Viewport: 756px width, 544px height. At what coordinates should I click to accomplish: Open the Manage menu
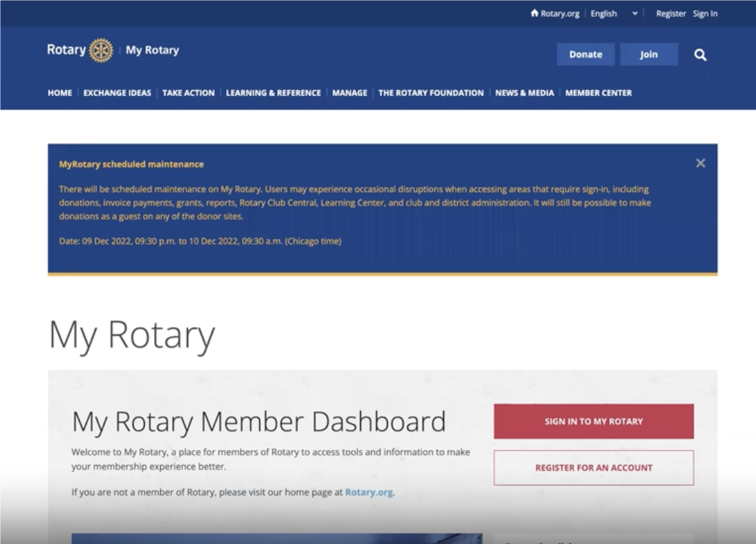tap(349, 93)
